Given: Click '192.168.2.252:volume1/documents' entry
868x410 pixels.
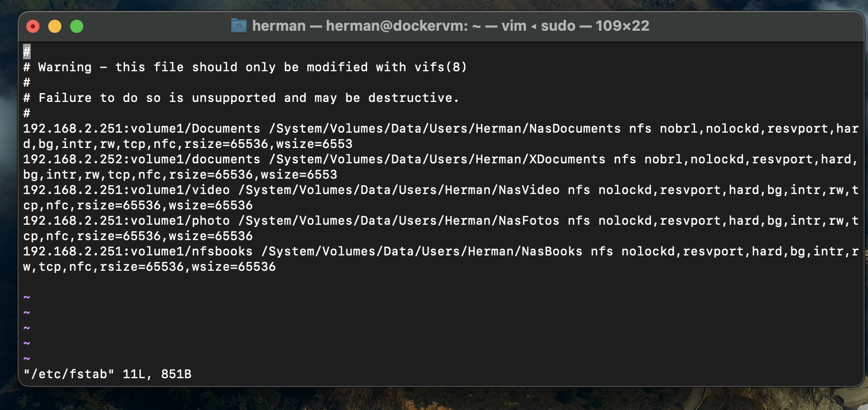Looking at the screenshot, I should point(141,159).
